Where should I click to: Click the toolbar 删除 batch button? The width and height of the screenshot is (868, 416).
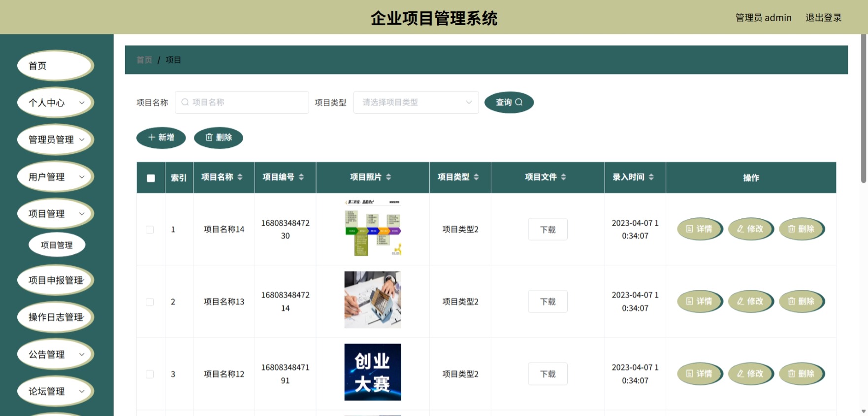(x=219, y=138)
